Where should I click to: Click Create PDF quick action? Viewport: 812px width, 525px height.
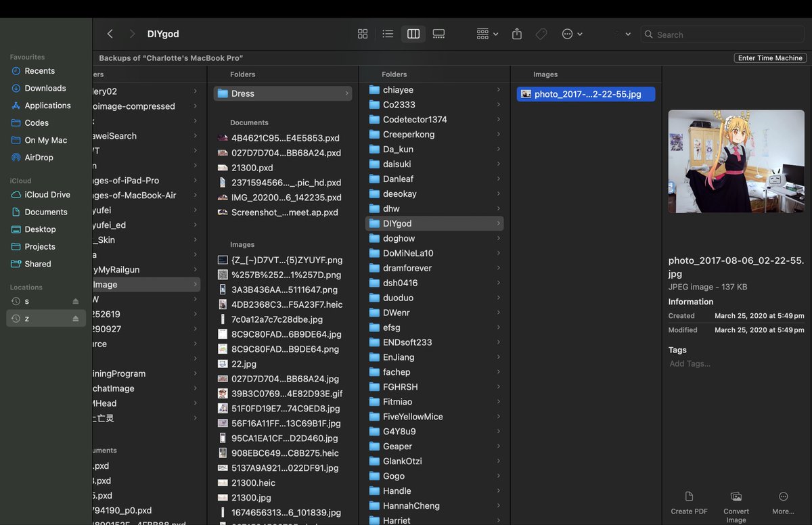click(x=689, y=503)
